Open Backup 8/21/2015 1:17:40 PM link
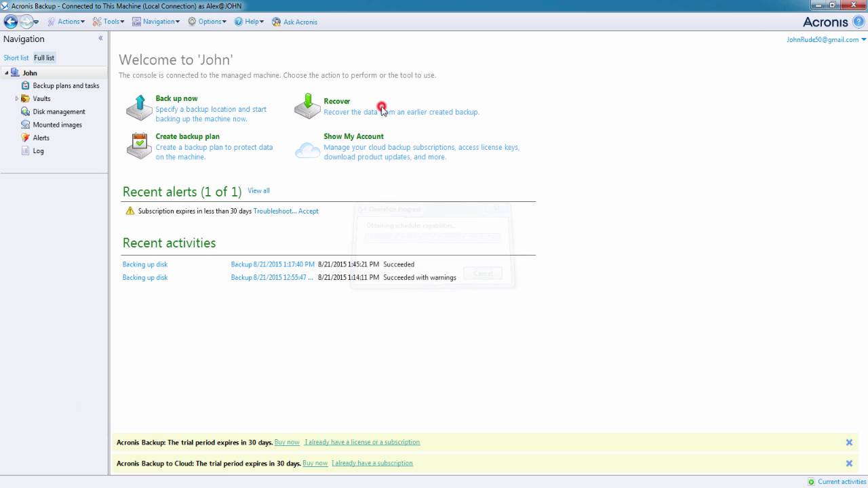Screen dimensions: 868x488 pyautogui.click(x=273, y=264)
